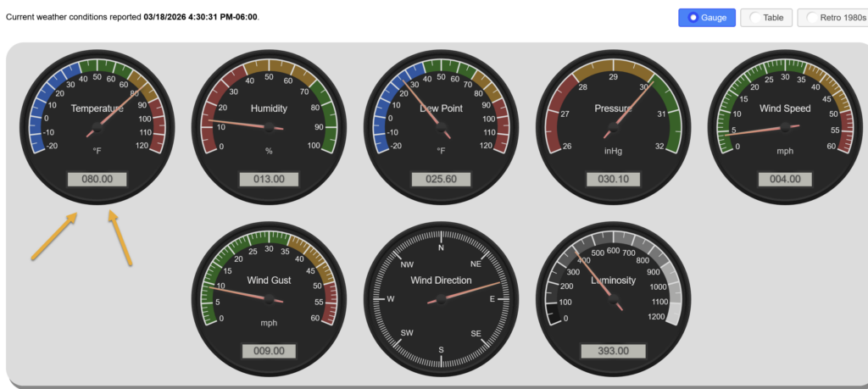Click the pressure readout showing 030.10

click(613, 180)
